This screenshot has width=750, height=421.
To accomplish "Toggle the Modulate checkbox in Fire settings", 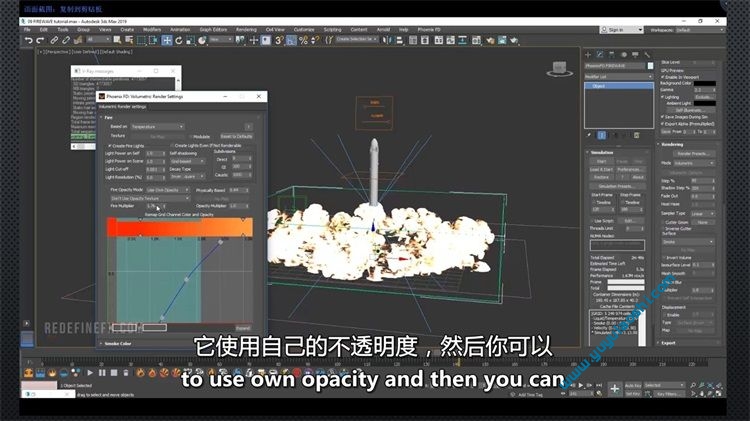I will pos(191,137).
